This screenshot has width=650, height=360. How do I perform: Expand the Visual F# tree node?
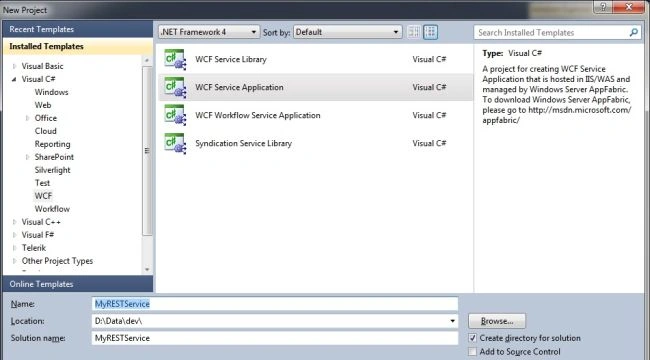15,235
